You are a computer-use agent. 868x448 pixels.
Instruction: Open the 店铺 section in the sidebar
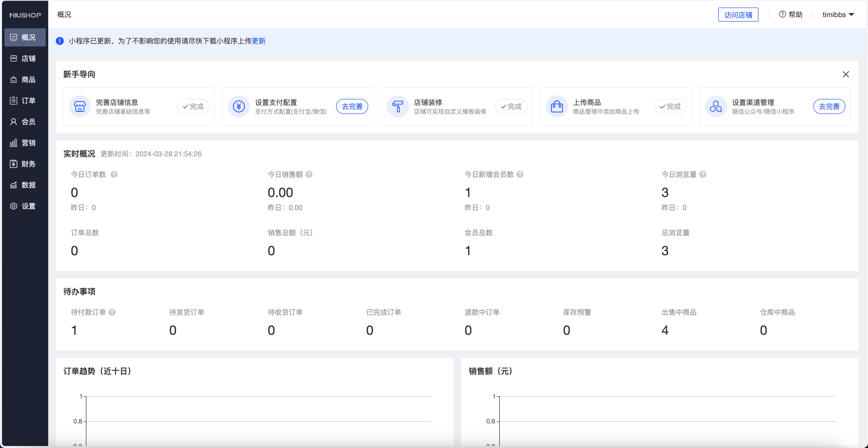pos(25,58)
